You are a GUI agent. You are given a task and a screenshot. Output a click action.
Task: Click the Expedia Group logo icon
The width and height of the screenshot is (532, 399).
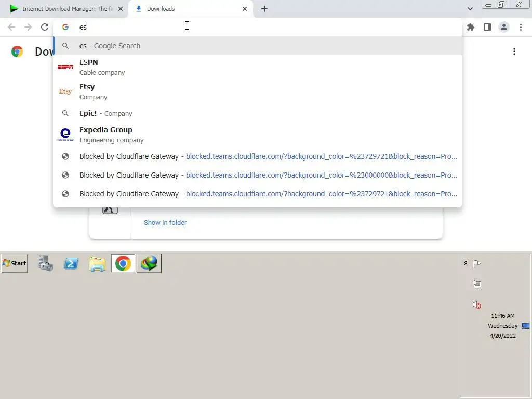[65, 135]
